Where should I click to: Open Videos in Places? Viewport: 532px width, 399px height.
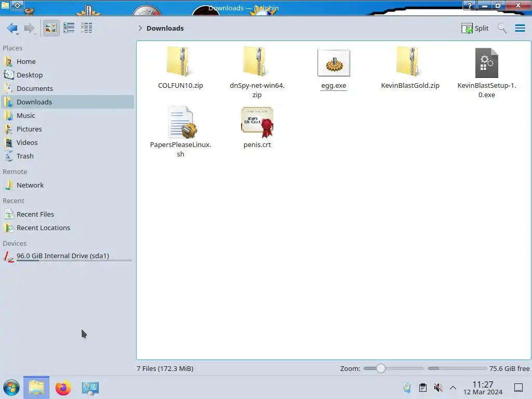pos(67,143)
